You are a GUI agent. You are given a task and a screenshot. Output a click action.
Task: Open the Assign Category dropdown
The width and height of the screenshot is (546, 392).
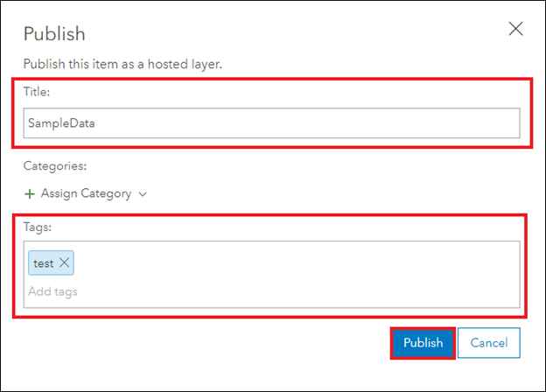[86, 193]
